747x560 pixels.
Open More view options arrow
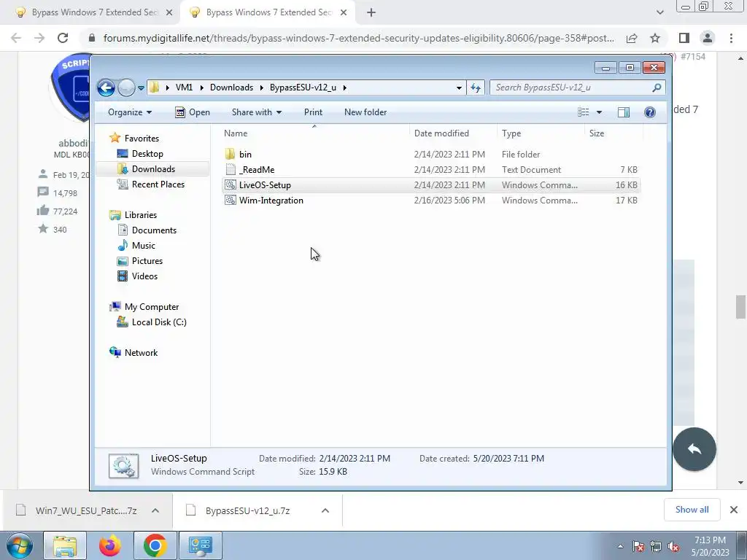[599, 112]
